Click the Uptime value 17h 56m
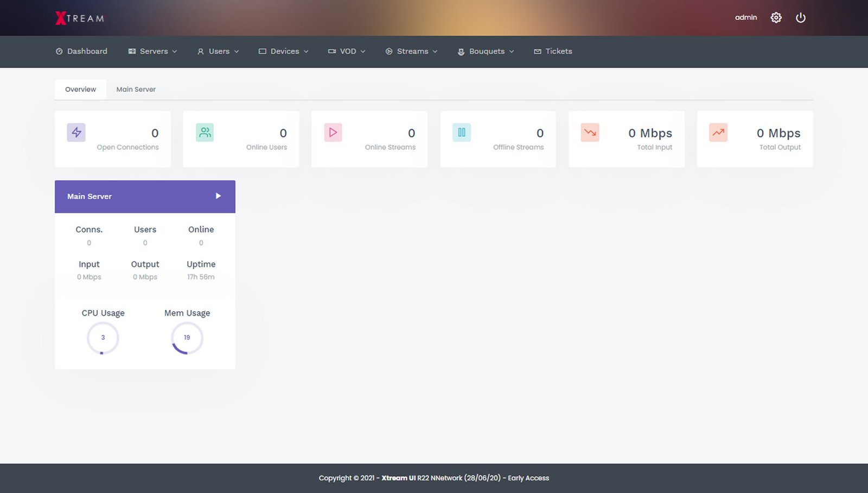The height and width of the screenshot is (493, 868). click(201, 277)
